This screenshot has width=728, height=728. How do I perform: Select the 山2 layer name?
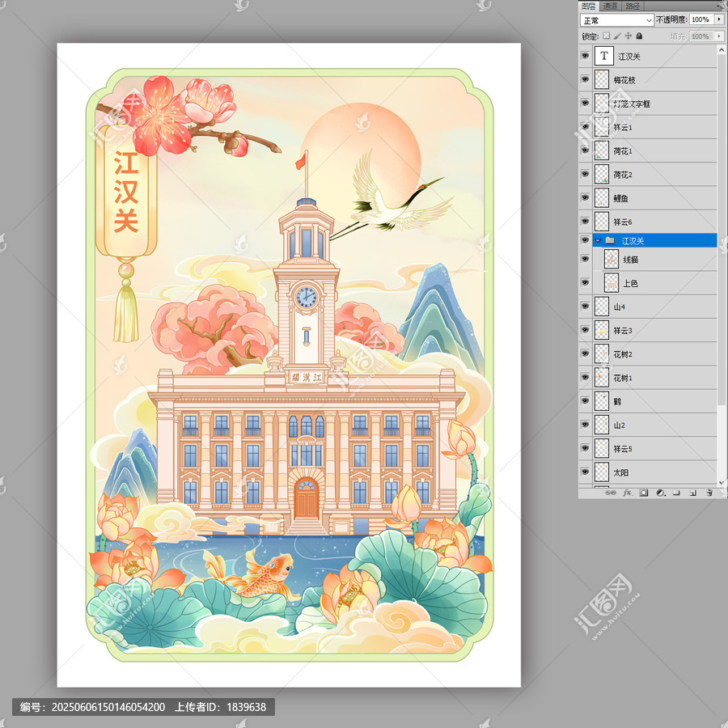619,425
